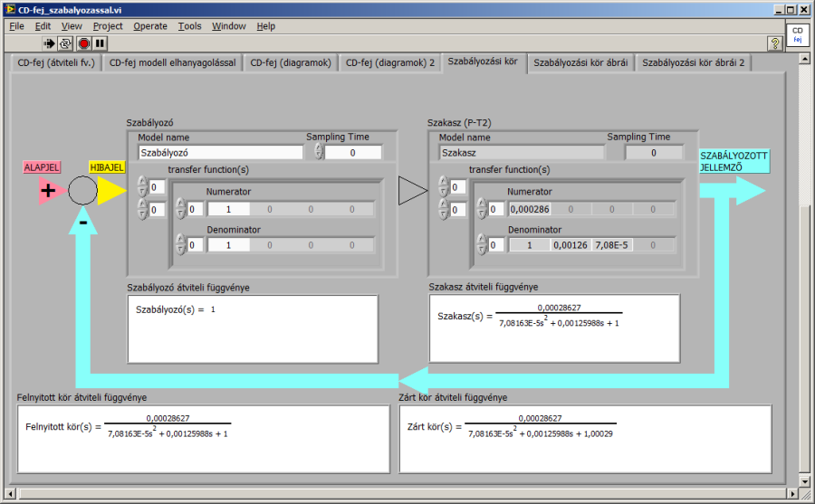Image resolution: width=815 pixels, height=504 pixels.
Task: Click the vertical scrollbar down arrow
Action: click(805, 480)
